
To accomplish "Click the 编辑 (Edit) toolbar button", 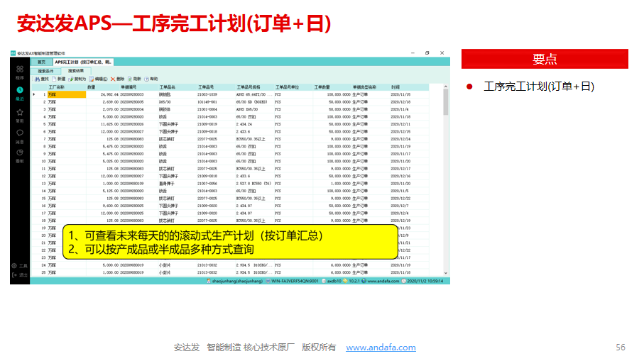I will click(98, 79).
